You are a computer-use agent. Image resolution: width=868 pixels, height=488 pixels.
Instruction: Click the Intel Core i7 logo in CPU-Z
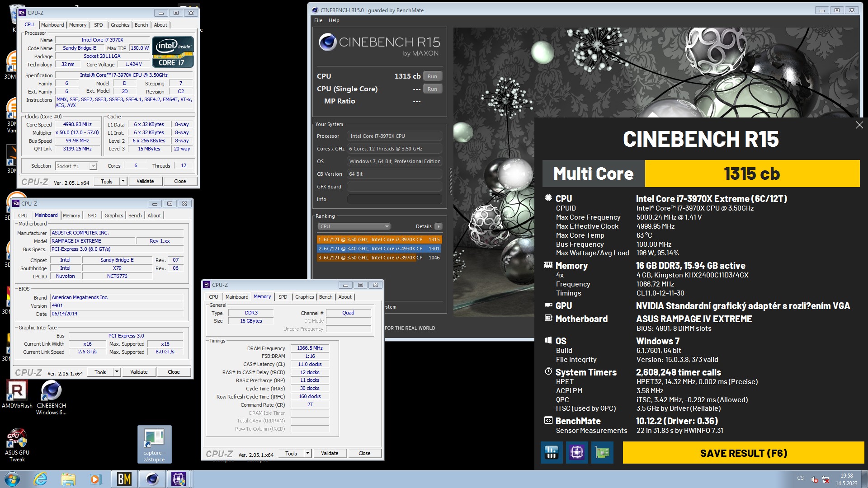click(173, 52)
